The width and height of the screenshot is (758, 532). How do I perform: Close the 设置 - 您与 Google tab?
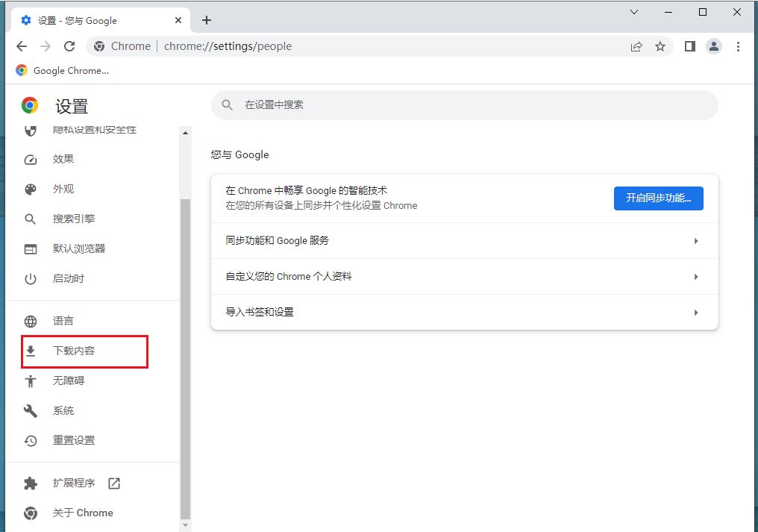[x=178, y=20]
